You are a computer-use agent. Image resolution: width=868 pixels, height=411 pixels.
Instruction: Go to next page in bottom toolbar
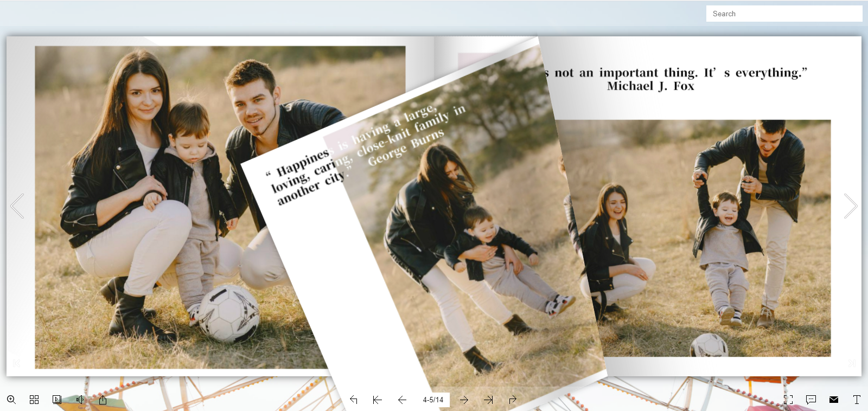[x=464, y=400]
